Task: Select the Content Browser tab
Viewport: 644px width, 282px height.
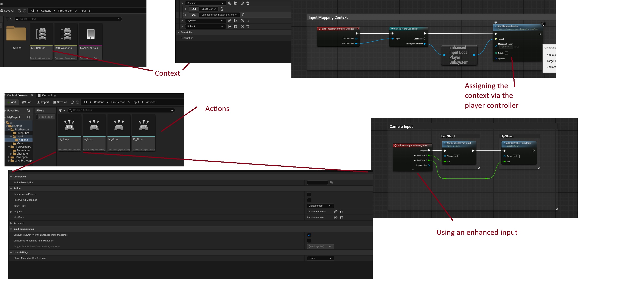Action: [x=17, y=95]
